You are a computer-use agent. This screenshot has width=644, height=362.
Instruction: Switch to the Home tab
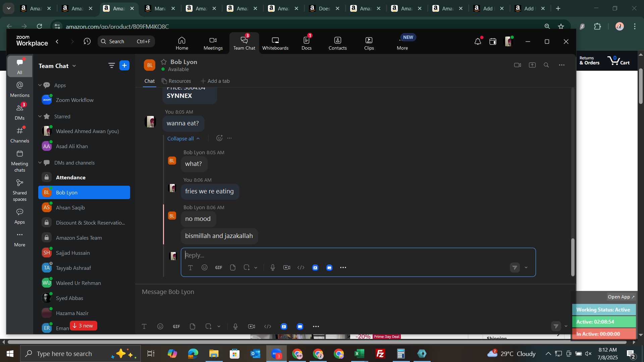tap(182, 43)
